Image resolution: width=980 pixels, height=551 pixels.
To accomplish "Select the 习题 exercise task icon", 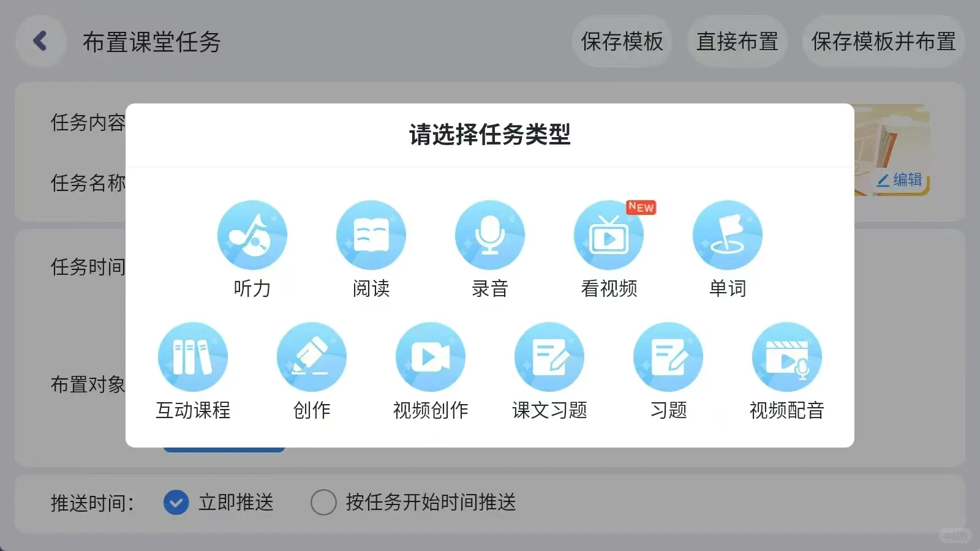I will click(x=668, y=356).
